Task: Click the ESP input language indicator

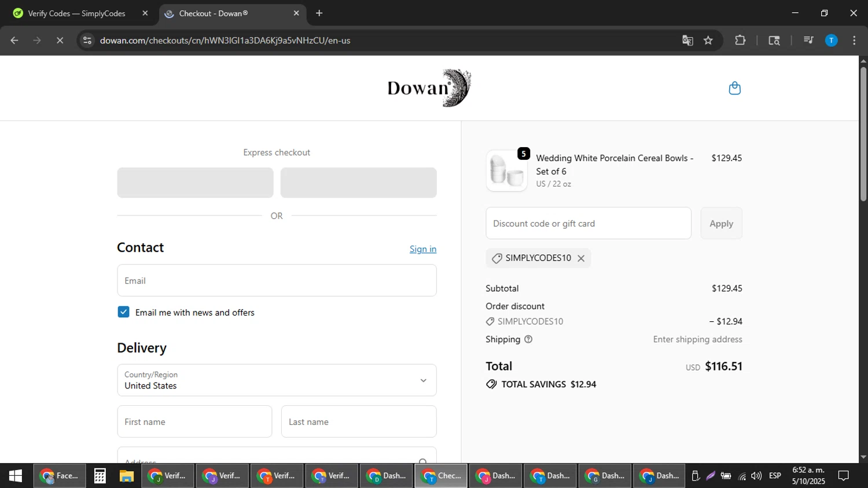Action: (775, 476)
